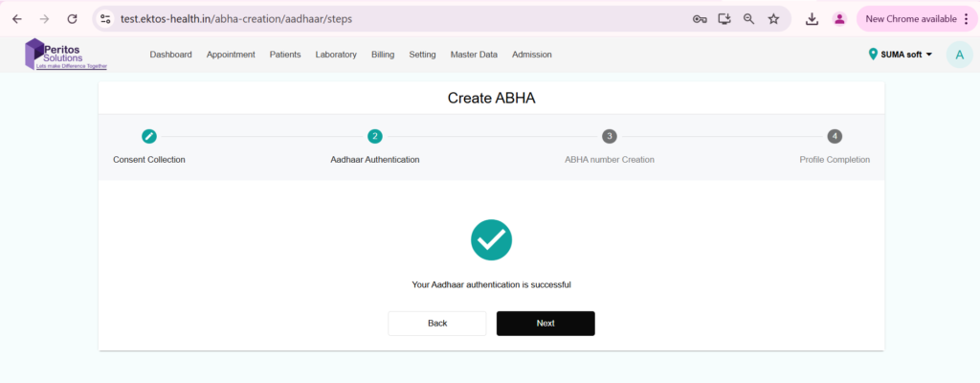Reload the page

[72, 18]
